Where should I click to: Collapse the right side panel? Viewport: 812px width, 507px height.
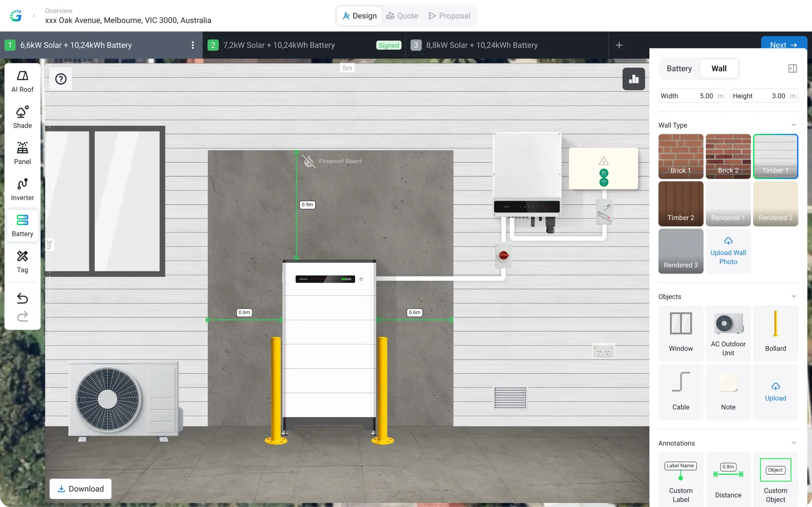click(x=792, y=69)
